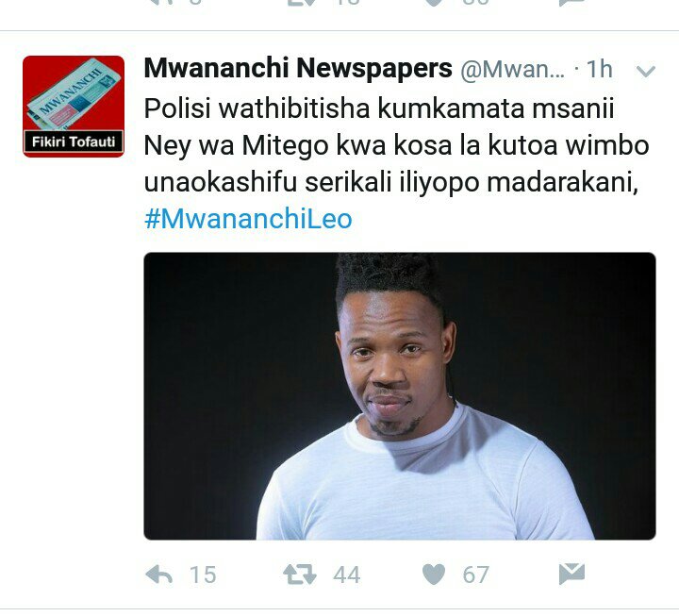Tap the like count showing 67
The height and width of the screenshot is (616, 679).
click(475, 575)
